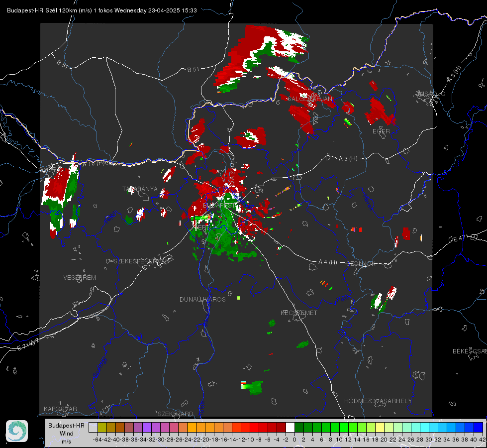Viewport: 487px width, 448px height.
Task: Select the Somogy county label
Action: click(100, 367)
